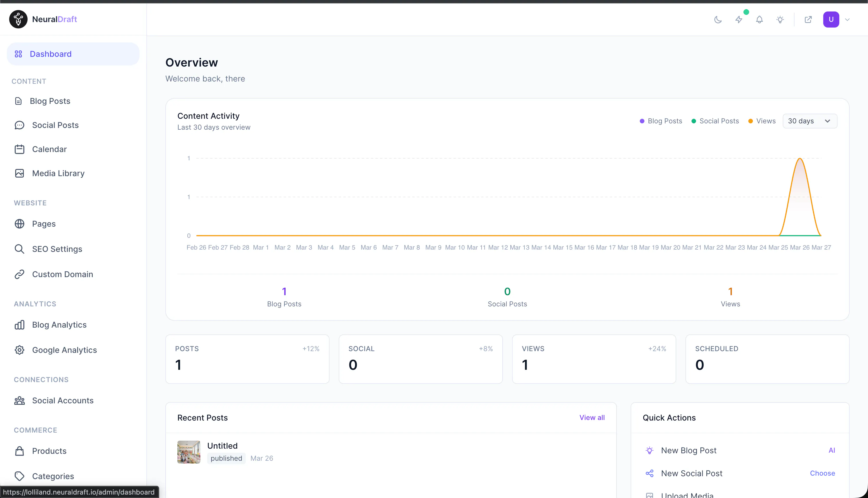Image resolution: width=868 pixels, height=498 pixels.
Task: Open the POSTS stat card
Action: [247, 359]
